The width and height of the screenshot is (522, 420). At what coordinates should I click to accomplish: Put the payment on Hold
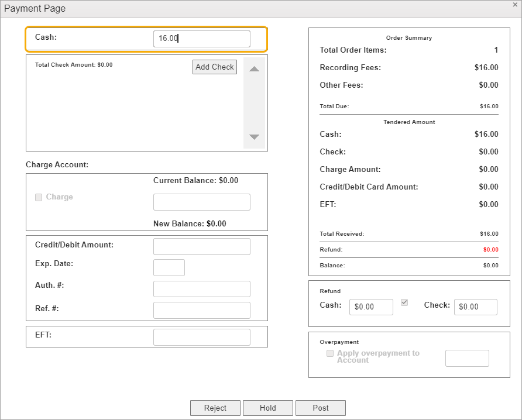click(268, 408)
